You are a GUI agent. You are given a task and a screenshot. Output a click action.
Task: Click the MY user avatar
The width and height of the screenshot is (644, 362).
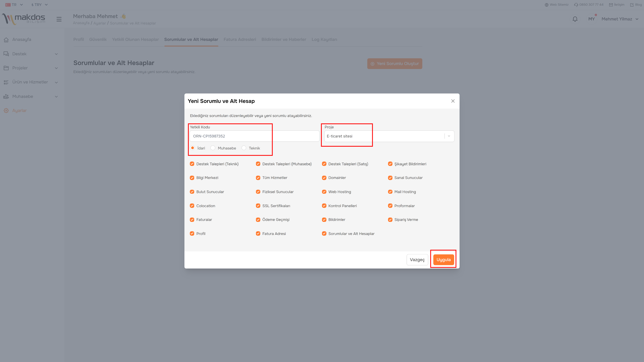pos(591,19)
